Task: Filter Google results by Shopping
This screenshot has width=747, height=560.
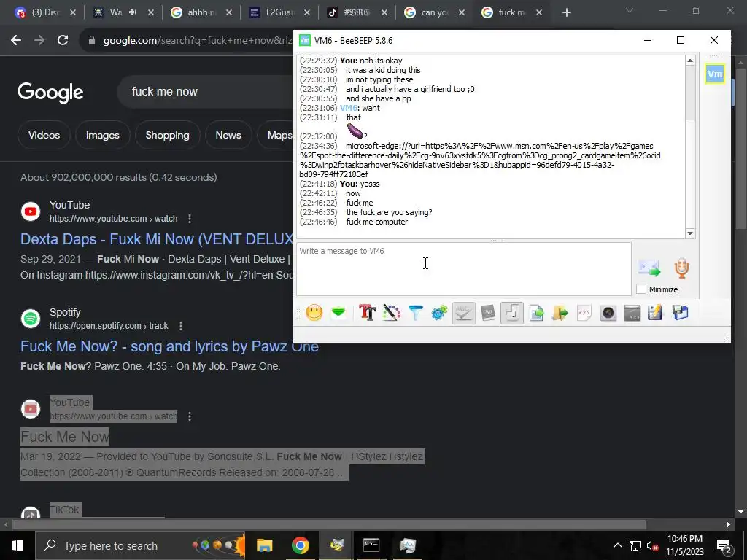Action: point(167,135)
